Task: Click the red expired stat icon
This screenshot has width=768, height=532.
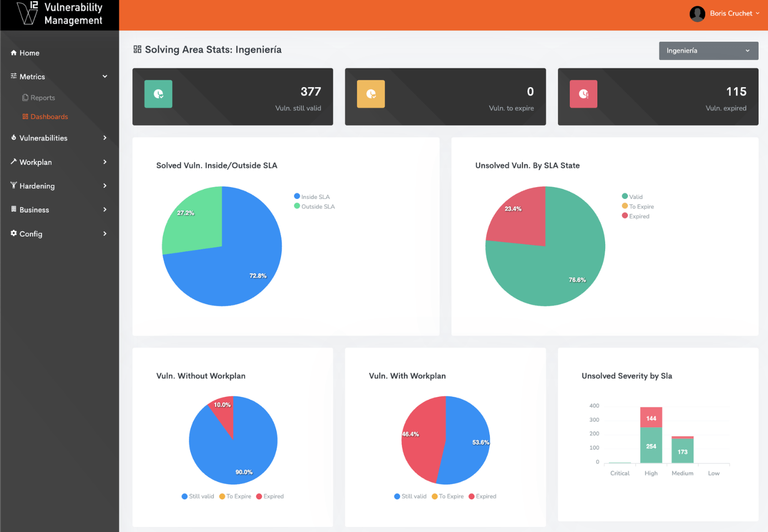Action: click(583, 94)
